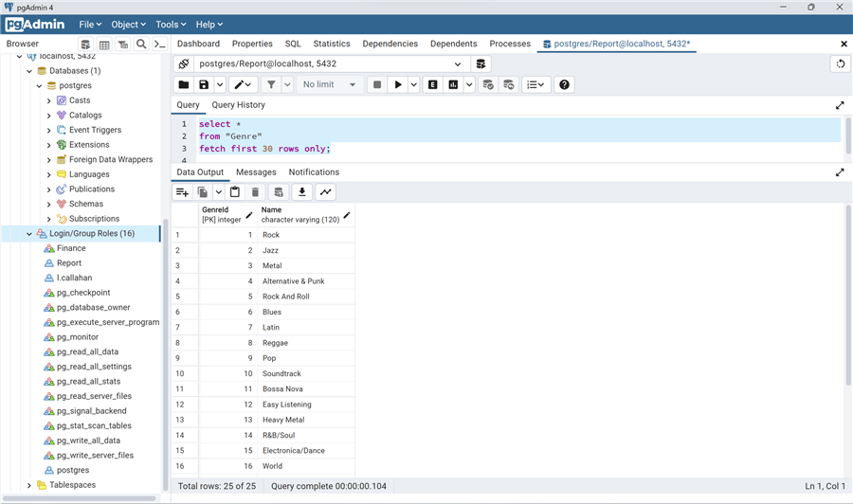Open the explain analyze options dropdown
853x504 pixels.
(x=469, y=84)
